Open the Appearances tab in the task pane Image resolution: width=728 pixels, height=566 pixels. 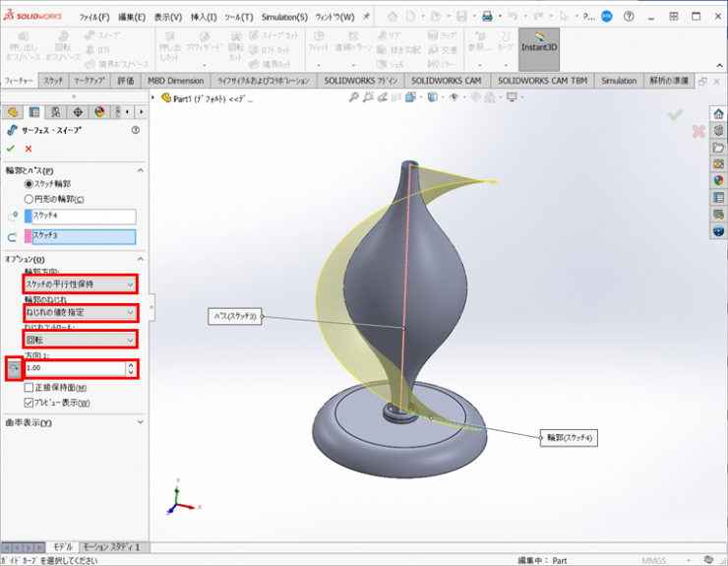point(718,180)
